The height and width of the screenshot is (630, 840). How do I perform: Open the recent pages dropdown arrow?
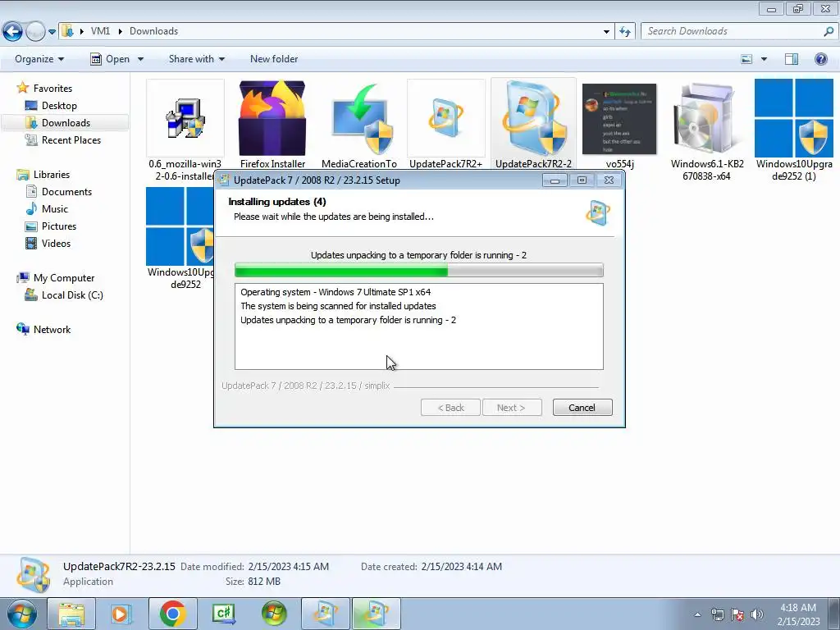pos(52,32)
